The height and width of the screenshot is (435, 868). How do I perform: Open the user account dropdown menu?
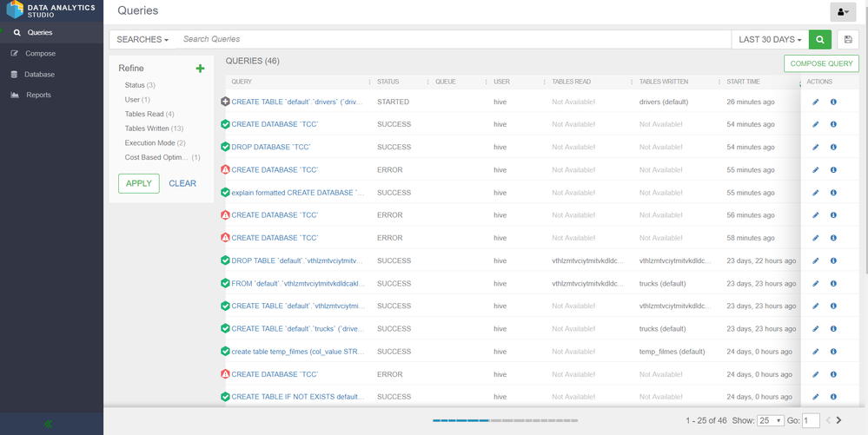click(x=843, y=12)
